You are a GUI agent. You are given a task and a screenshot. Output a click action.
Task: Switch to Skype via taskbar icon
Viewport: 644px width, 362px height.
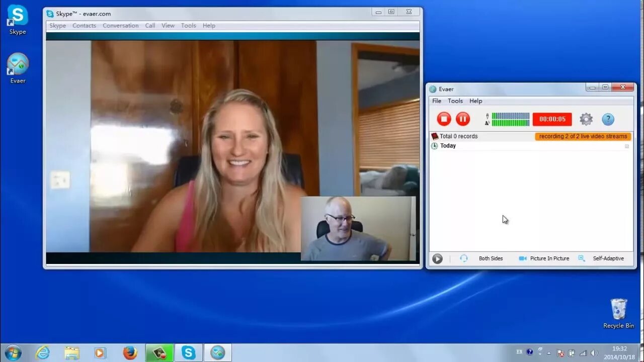click(x=188, y=353)
